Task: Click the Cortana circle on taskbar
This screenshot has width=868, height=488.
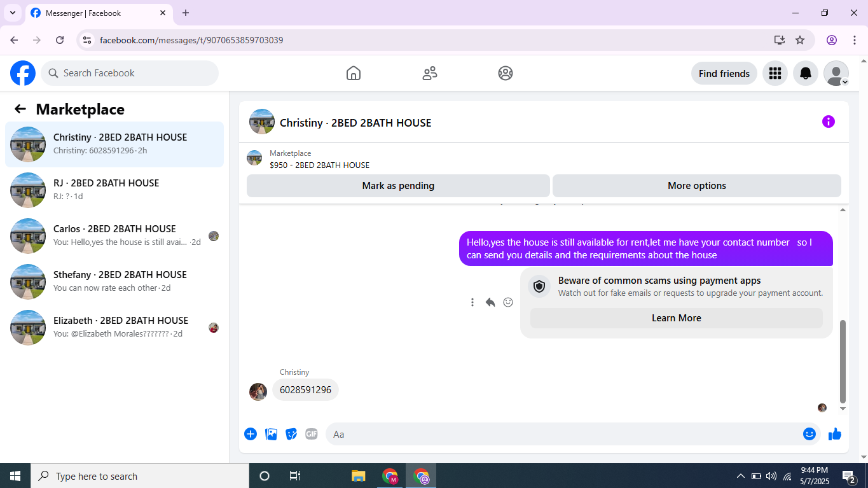Action: pos(265,476)
